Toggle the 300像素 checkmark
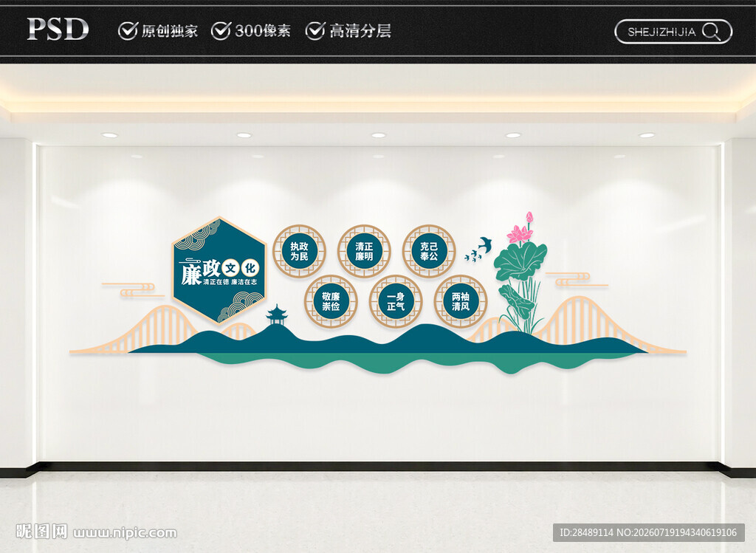 [x=221, y=31]
